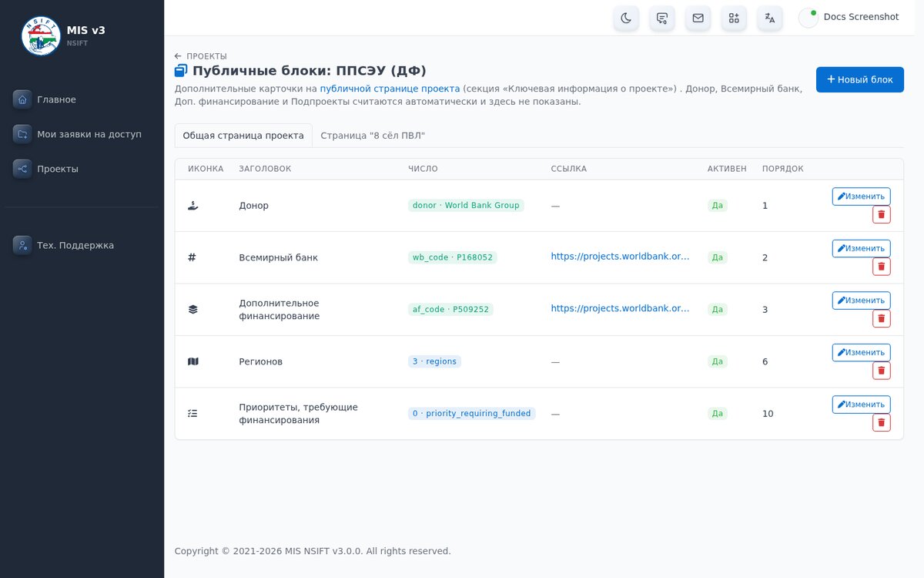Edit the Донор block via Изменить

(862, 197)
